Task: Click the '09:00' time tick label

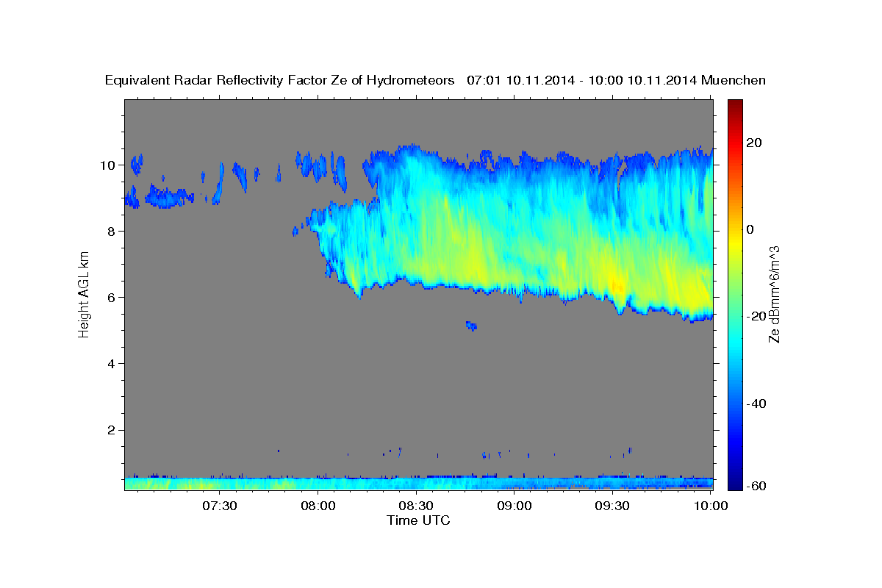Action: pos(514,506)
